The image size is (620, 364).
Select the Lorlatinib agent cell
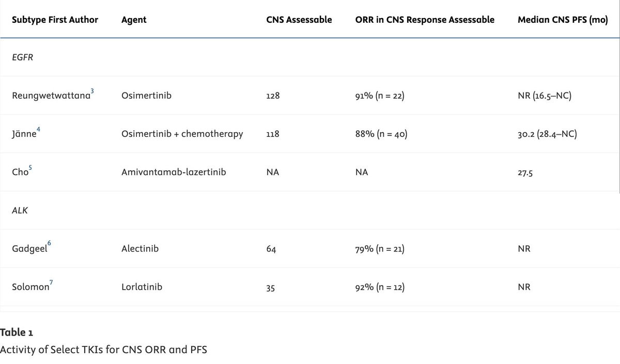pyautogui.click(x=142, y=287)
